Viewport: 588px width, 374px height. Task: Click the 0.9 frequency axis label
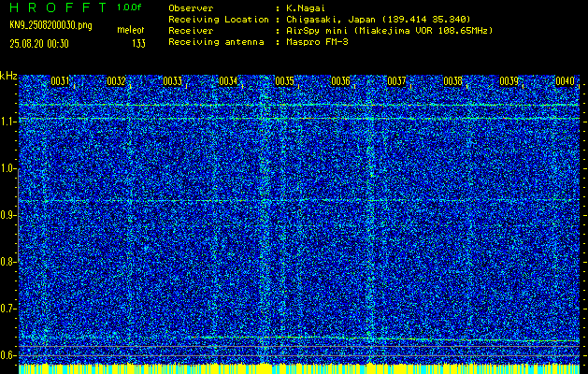[7, 216]
